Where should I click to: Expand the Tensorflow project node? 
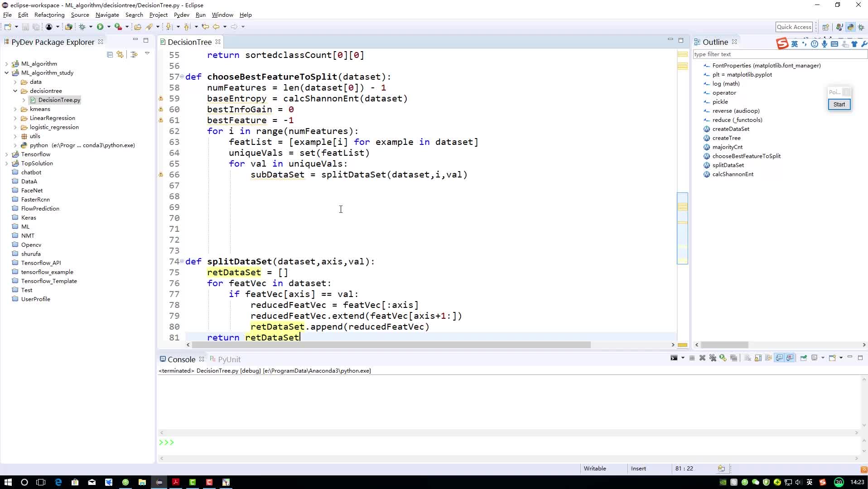6,154
